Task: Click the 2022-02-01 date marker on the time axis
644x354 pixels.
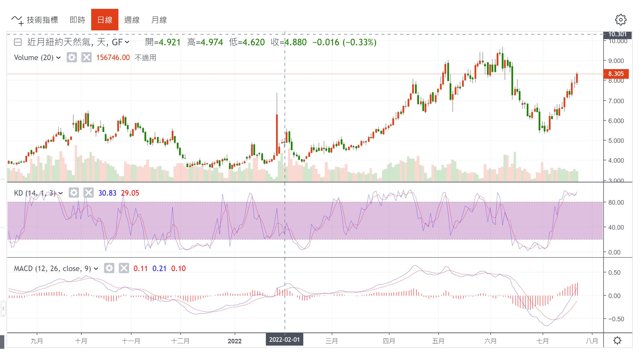Action: point(284,339)
